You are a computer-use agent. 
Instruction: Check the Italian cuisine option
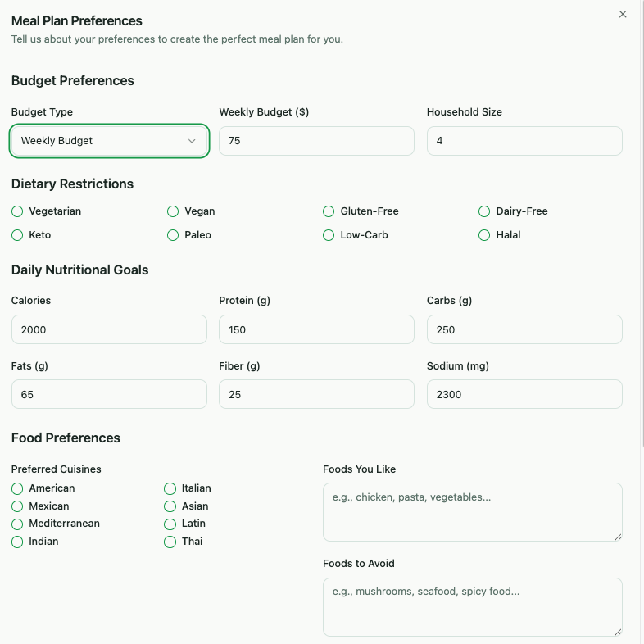coord(170,488)
